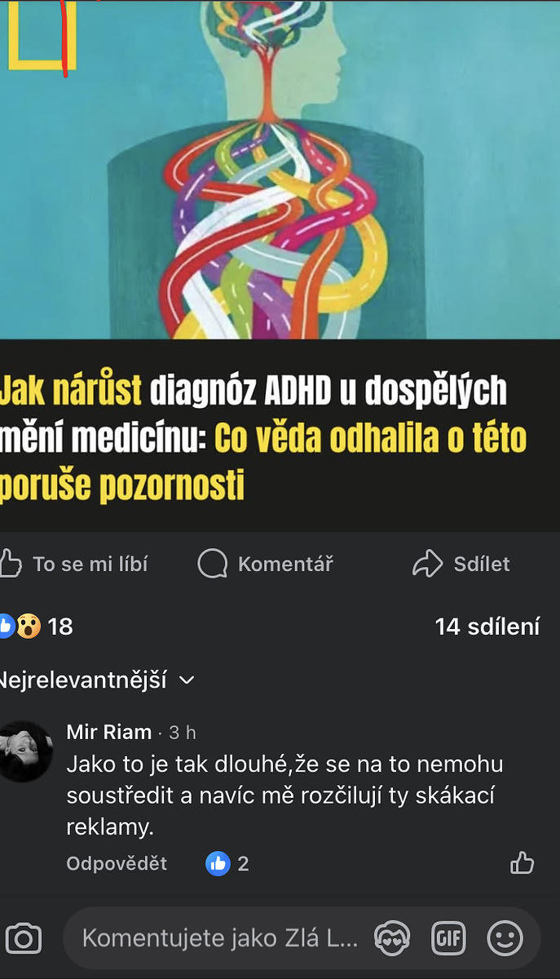This screenshot has width=560, height=979.
Task: Tap the blue like reaction on comment
Action: (x=218, y=863)
